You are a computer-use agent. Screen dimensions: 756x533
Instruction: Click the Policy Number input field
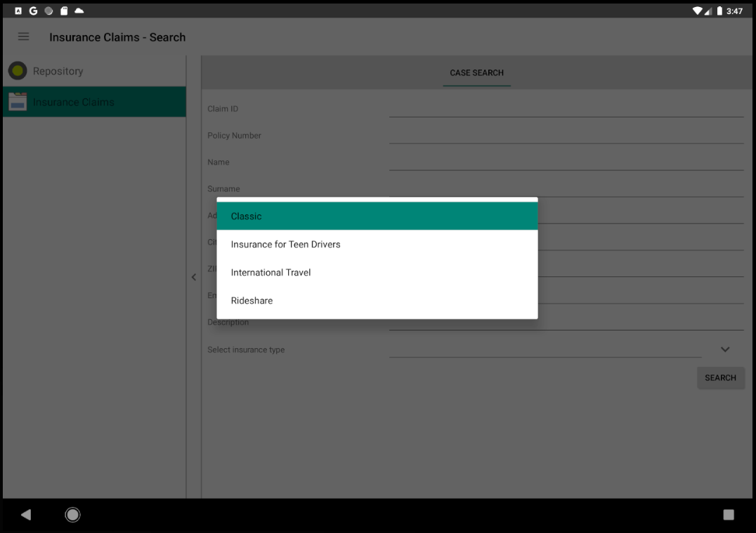(x=566, y=135)
